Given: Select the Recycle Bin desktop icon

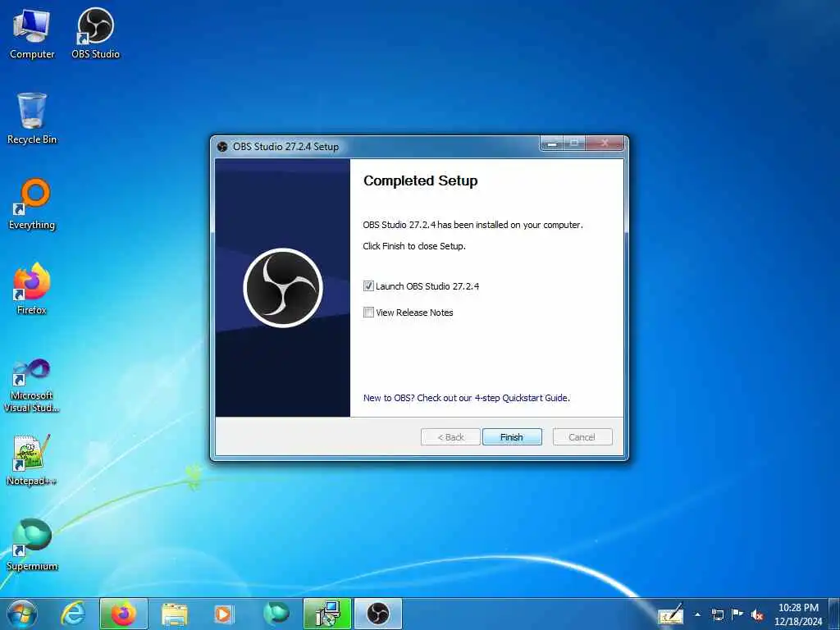Looking at the screenshot, I should click(x=32, y=119).
